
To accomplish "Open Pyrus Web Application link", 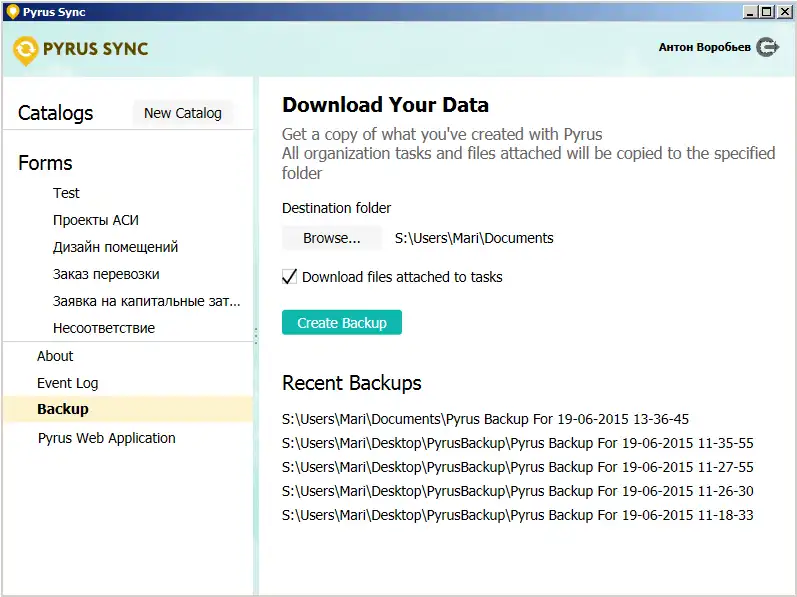I will 107,438.
